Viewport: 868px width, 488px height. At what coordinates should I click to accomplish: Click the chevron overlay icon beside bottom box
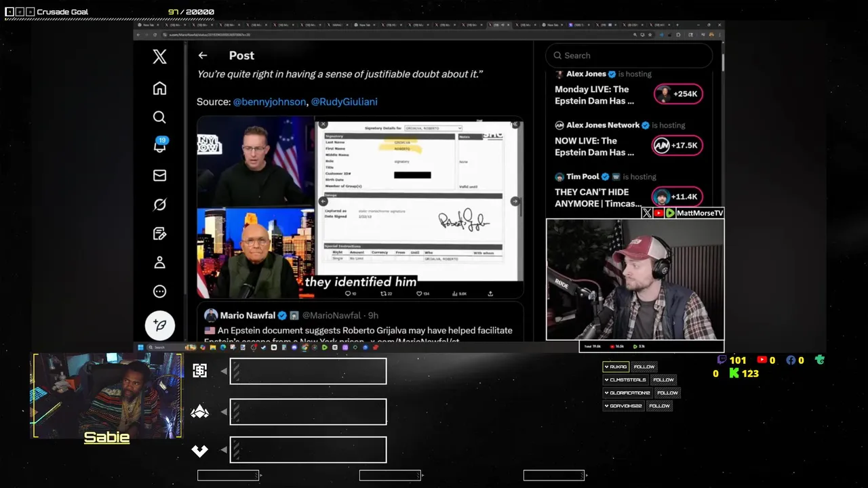[x=199, y=451]
